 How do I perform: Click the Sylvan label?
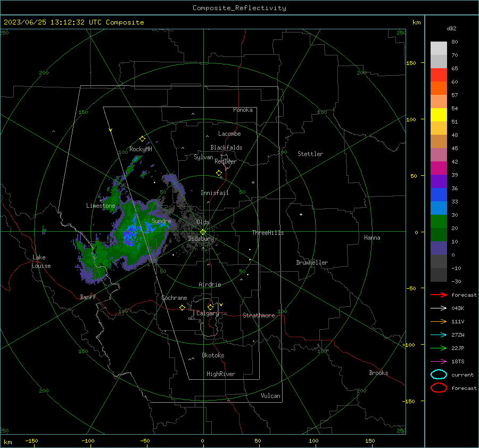click(x=203, y=157)
